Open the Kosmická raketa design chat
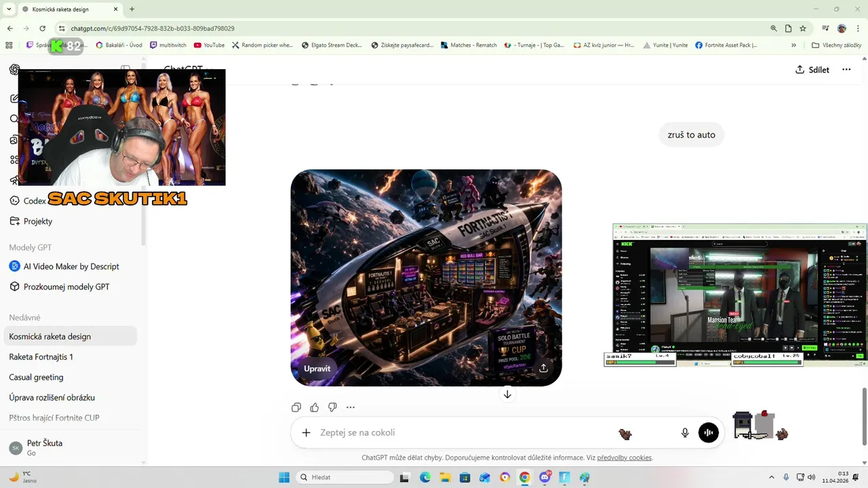 tap(70, 336)
